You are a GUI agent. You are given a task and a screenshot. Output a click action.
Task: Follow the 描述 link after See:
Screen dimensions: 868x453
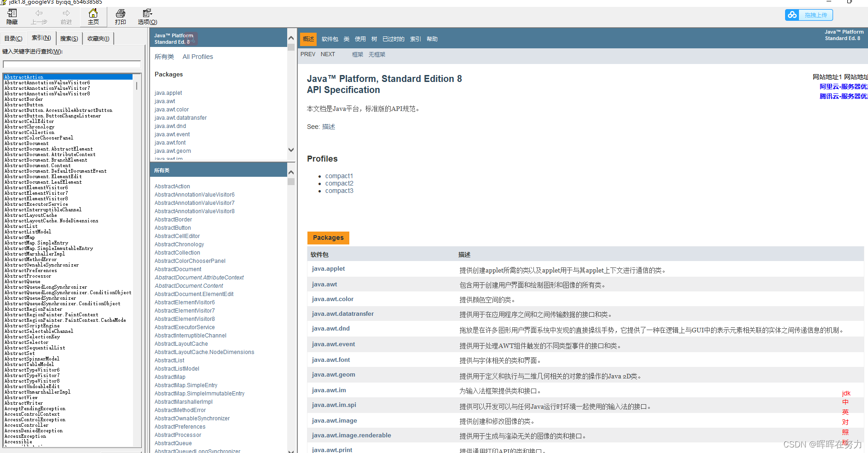[x=329, y=126]
